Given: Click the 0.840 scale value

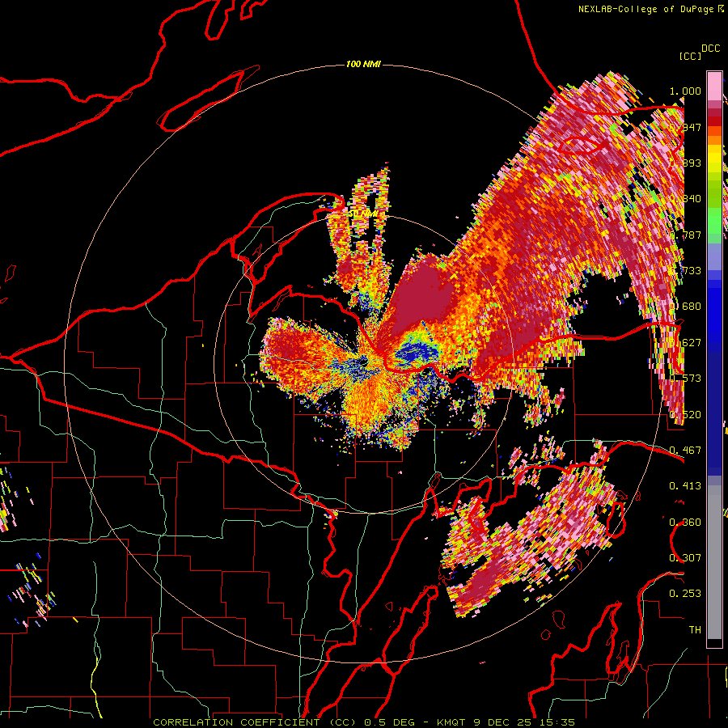Looking at the screenshot, I should coord(685,199).
